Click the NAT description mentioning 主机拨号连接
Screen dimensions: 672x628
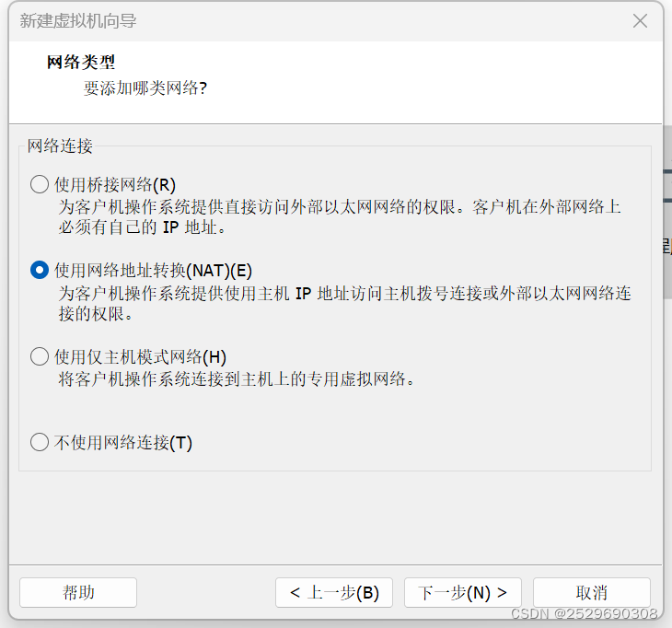tap(344, 304)
